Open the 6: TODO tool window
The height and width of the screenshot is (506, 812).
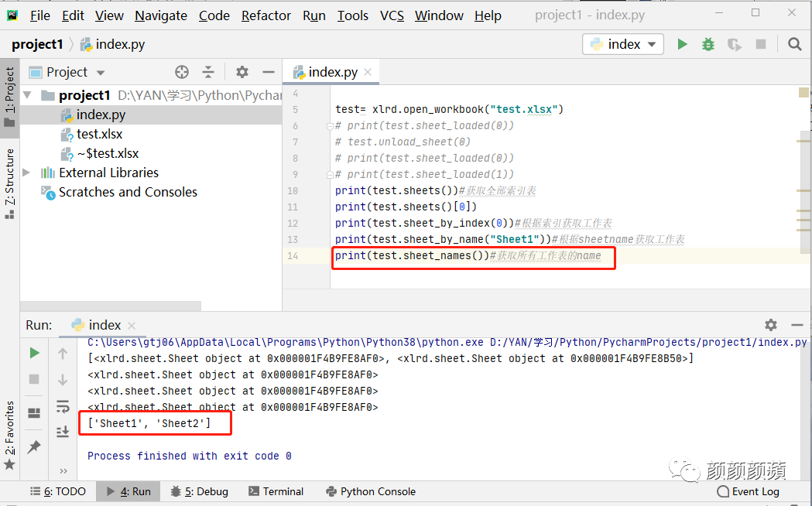[58, 491]
